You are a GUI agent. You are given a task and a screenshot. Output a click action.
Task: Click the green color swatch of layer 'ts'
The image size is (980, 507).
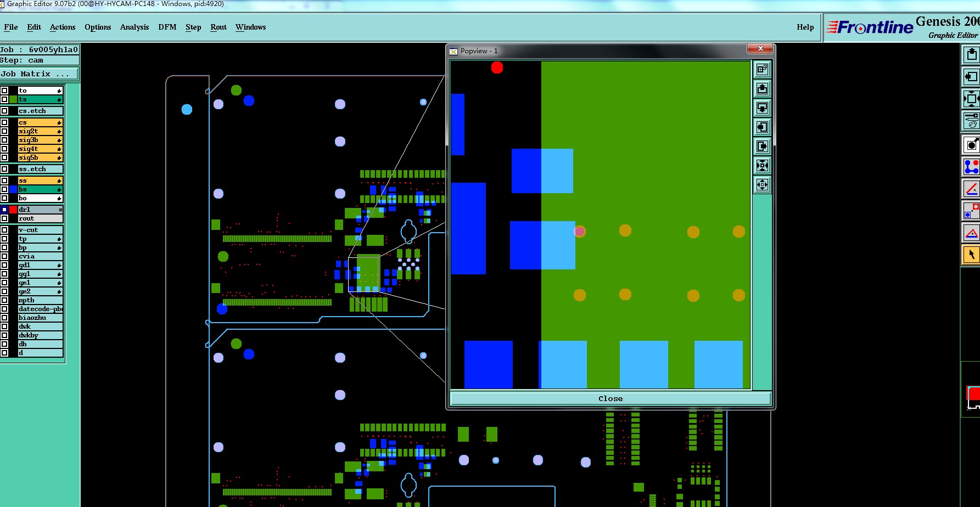[13, 99]
